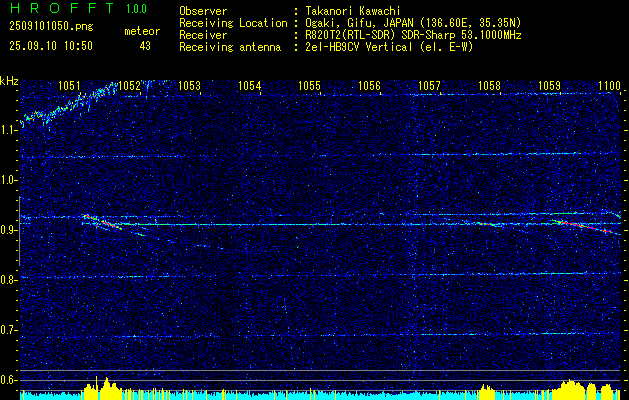Click the 0.6 kHz axis label
Image resolution: width=629 pixels, height=400 pixels.
click(x=8, y=380)
